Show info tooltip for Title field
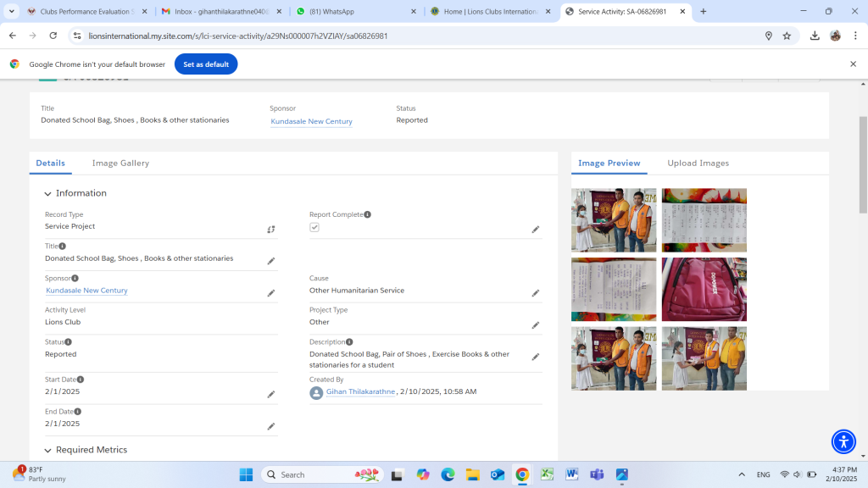The height and width of the screenshot is (488, 868). point(63,247)
